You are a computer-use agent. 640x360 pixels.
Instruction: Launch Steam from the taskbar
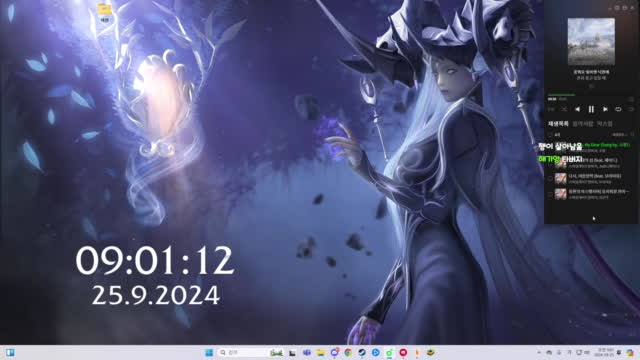362,352
